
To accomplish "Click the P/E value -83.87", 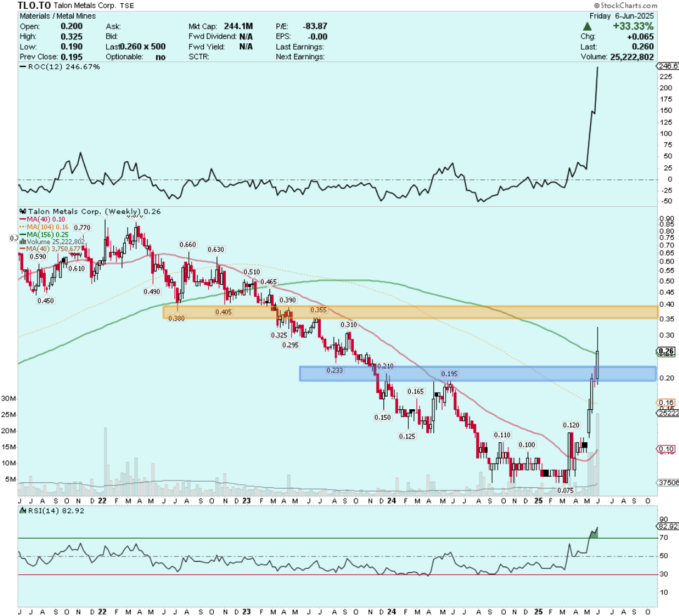I will point(315,26).
